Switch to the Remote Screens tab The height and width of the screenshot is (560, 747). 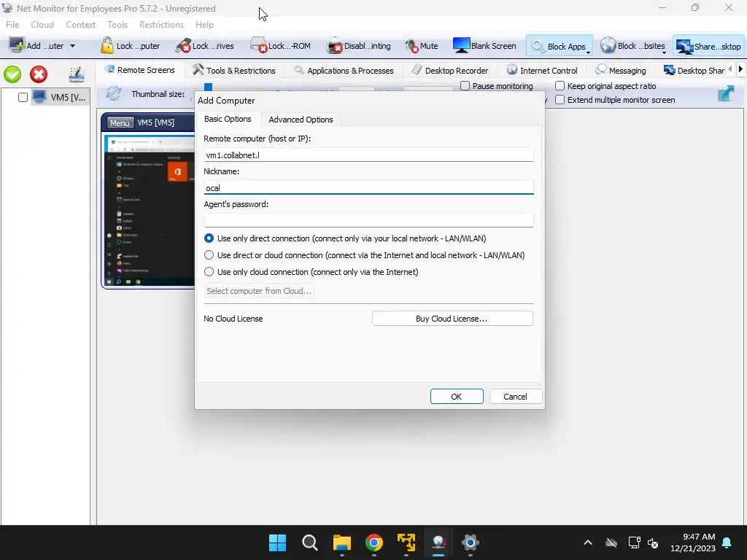coord(140,70)
